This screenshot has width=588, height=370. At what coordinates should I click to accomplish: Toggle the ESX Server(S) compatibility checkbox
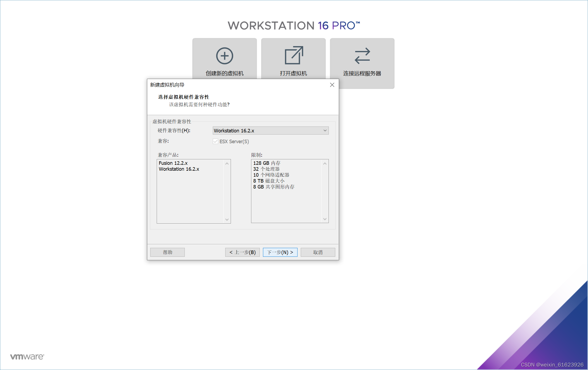[216, 141]
